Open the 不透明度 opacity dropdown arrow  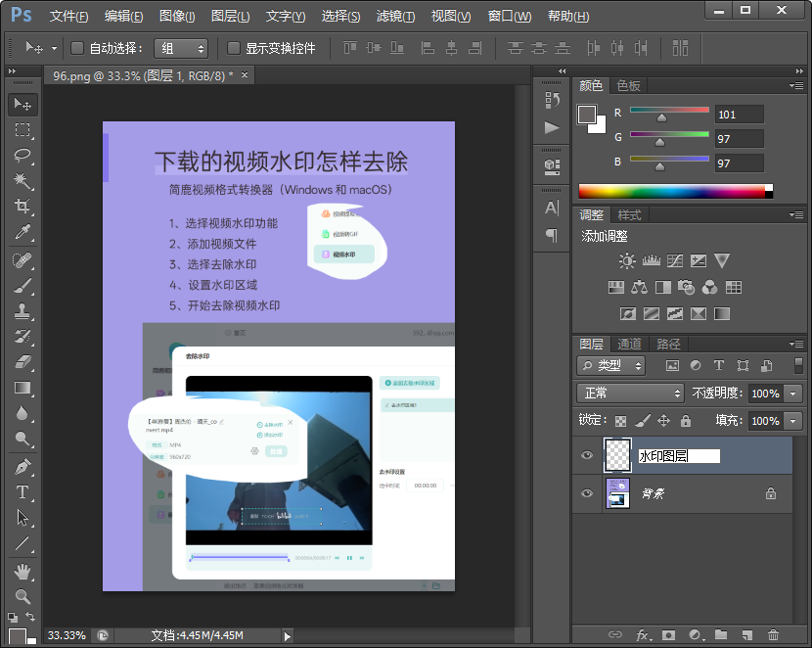(794, 393)
